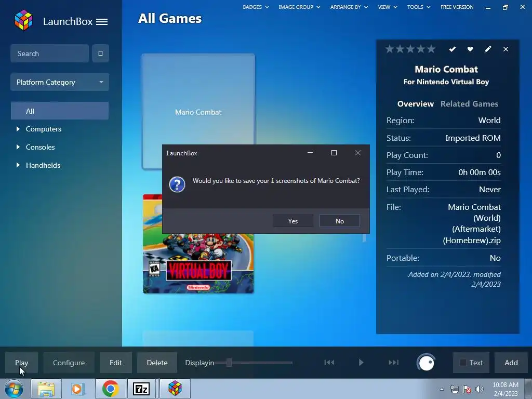Click the Configure button
This screenshot has width=532, height=399.
pos(69,362)
